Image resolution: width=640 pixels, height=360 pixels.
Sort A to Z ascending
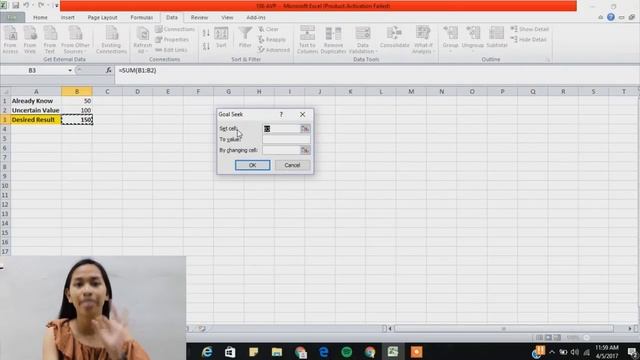[206, 33]
